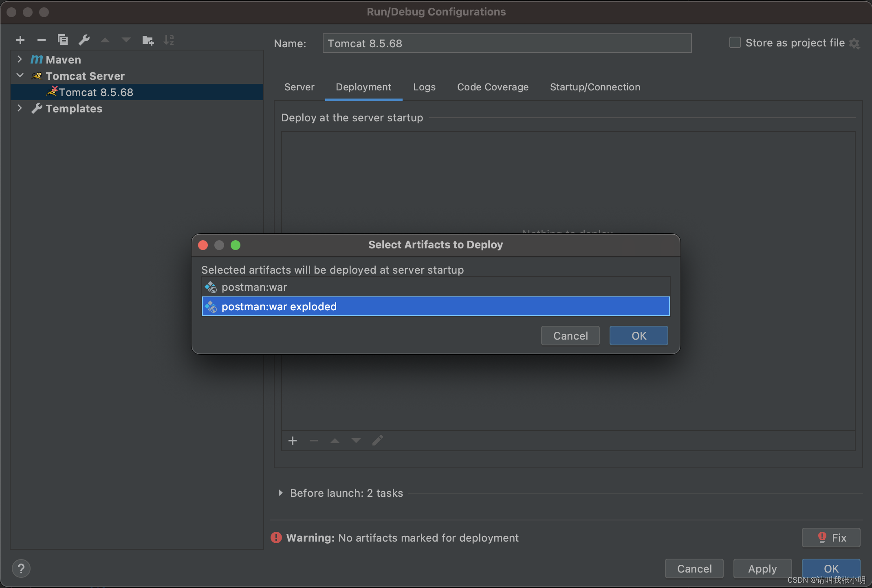The width and height of the screenshot is (872, 588).
Task: Click OK in Select Artifacts dialog
Action: tap(639, 336)
